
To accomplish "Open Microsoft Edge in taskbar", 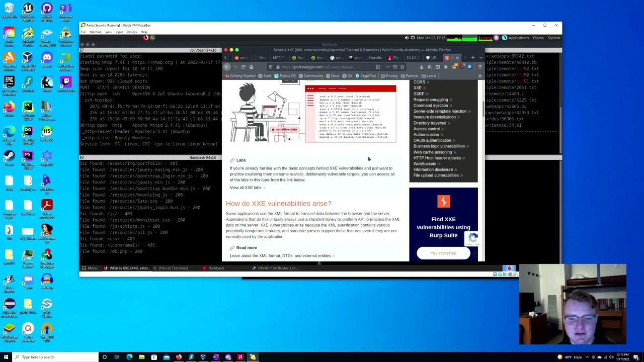I will click(x=129, y=357).
